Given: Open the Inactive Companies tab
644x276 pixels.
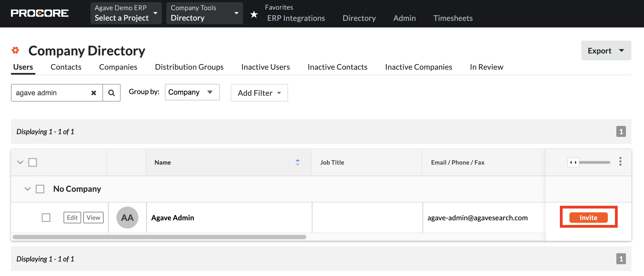Looking at the screenshot, I should [418, 67].
